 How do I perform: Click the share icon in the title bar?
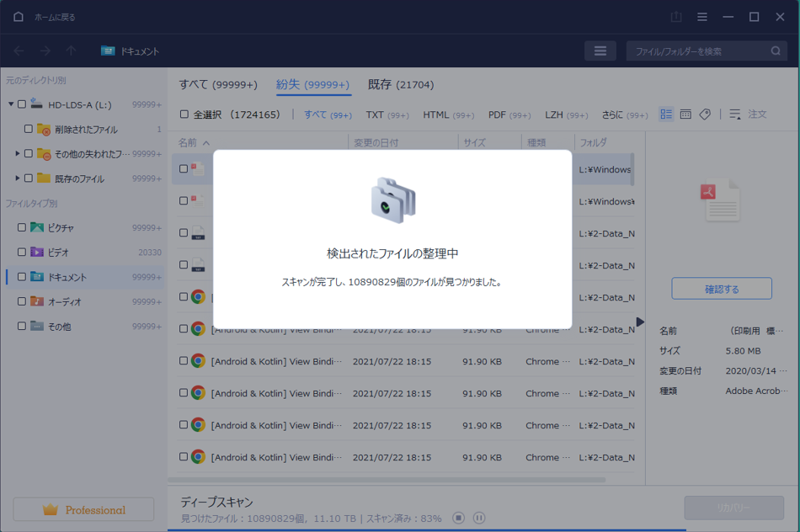[676, 17]
